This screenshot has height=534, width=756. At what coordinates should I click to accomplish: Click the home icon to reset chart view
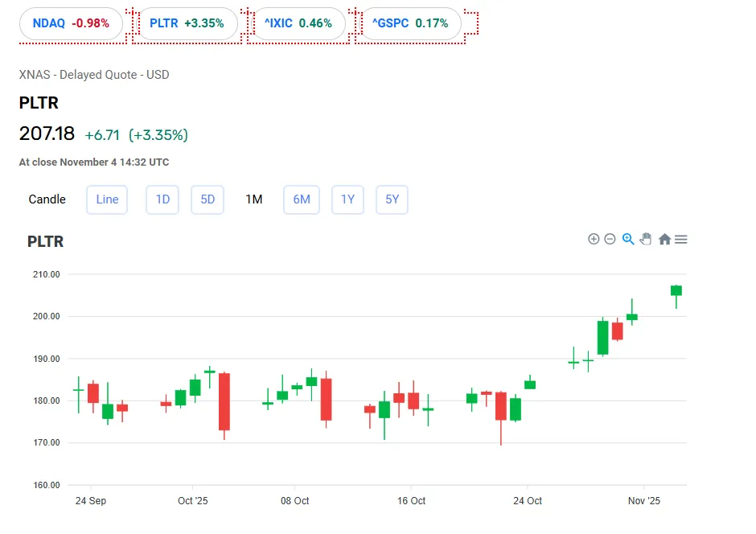coord(664,239)
